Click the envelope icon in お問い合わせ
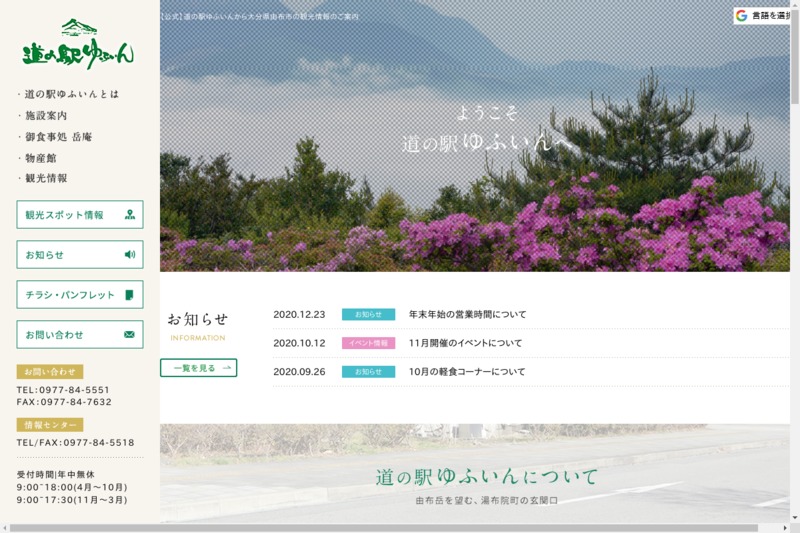This screenshot has width=800, height=533. point(130,335)
